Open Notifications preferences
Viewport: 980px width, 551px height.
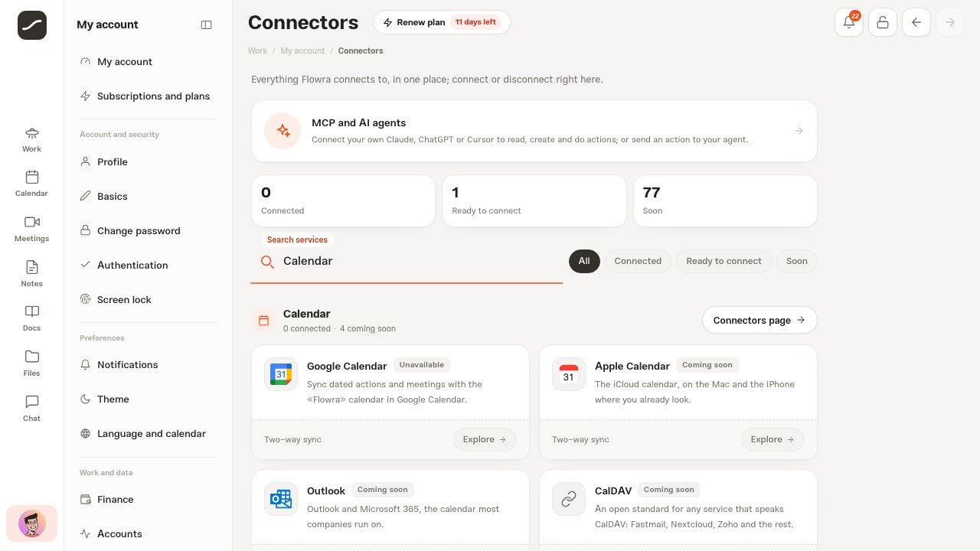pos(147,365)
